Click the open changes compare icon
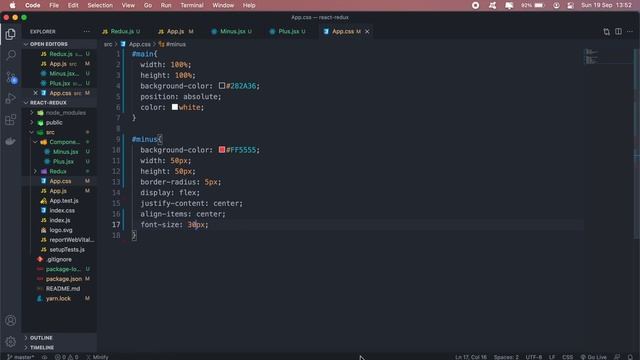Viewport: 640px width, 360px height. pyautogui.click(x=607, y=31)
